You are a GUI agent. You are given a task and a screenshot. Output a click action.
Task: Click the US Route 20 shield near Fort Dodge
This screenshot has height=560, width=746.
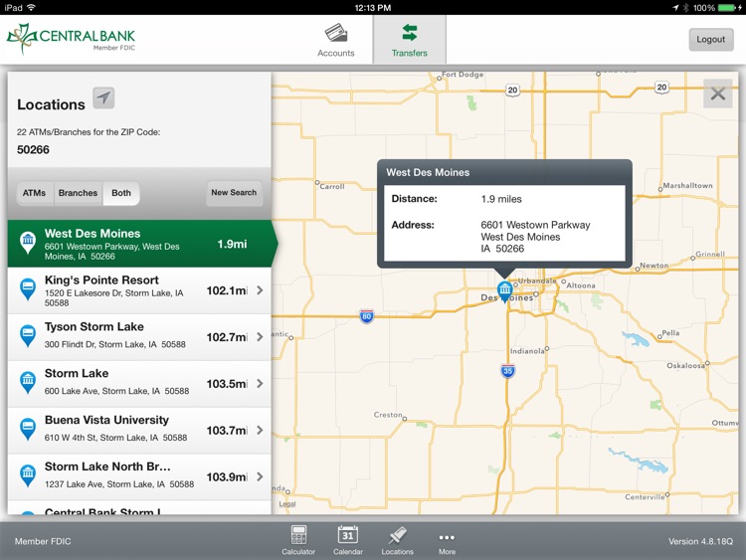[512, 90]
